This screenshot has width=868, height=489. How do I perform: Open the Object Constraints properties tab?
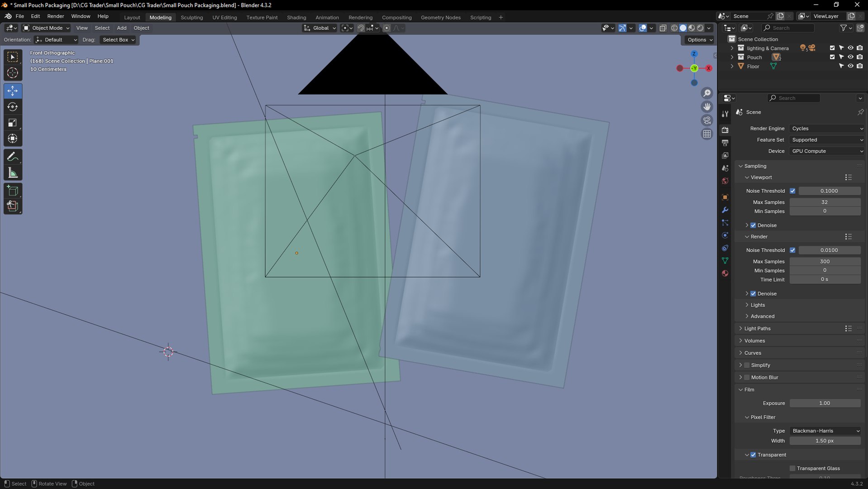(725, 248)
